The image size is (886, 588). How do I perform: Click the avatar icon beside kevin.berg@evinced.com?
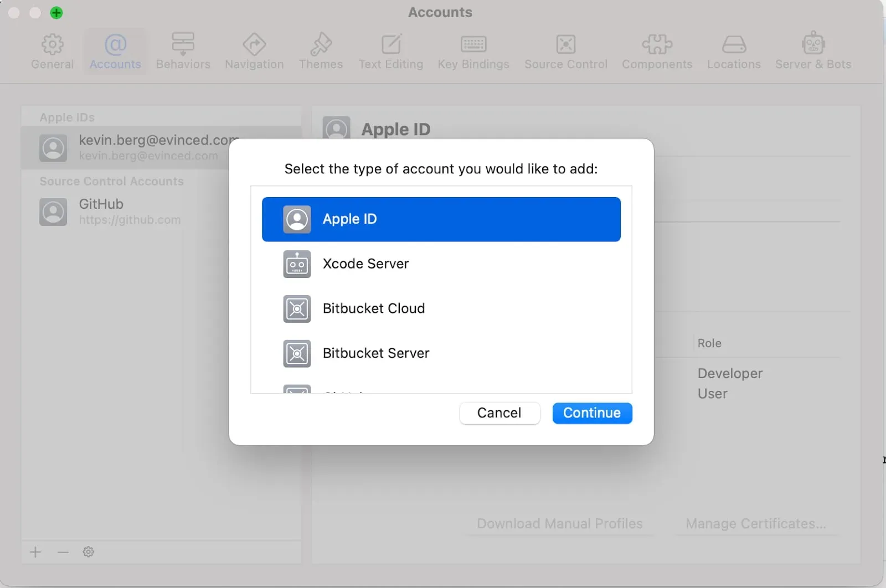pyautogui.click(x=53, y=148)
